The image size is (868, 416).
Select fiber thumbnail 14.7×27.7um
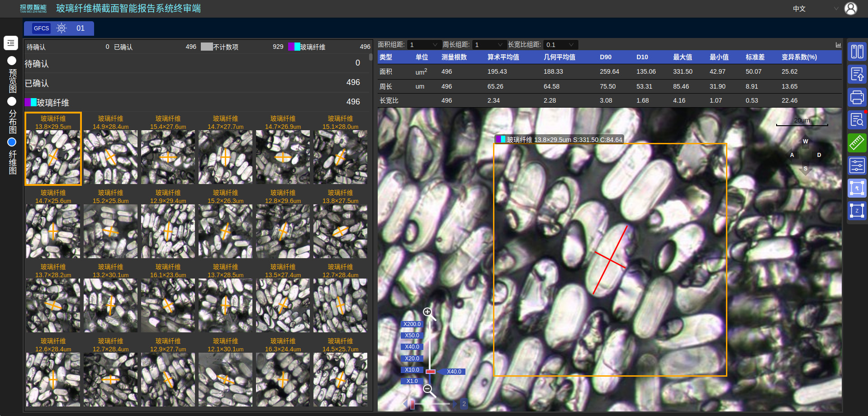tap(225, 149)
